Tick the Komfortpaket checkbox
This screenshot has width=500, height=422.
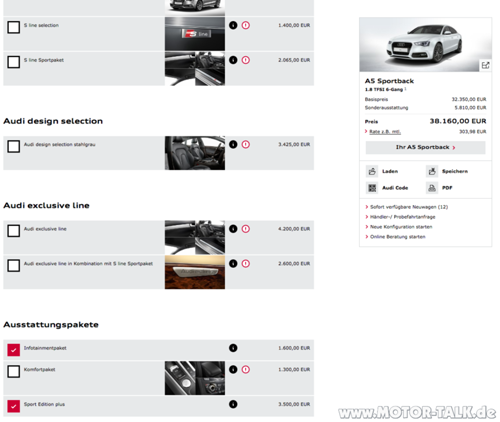click(x=14, y=371)
